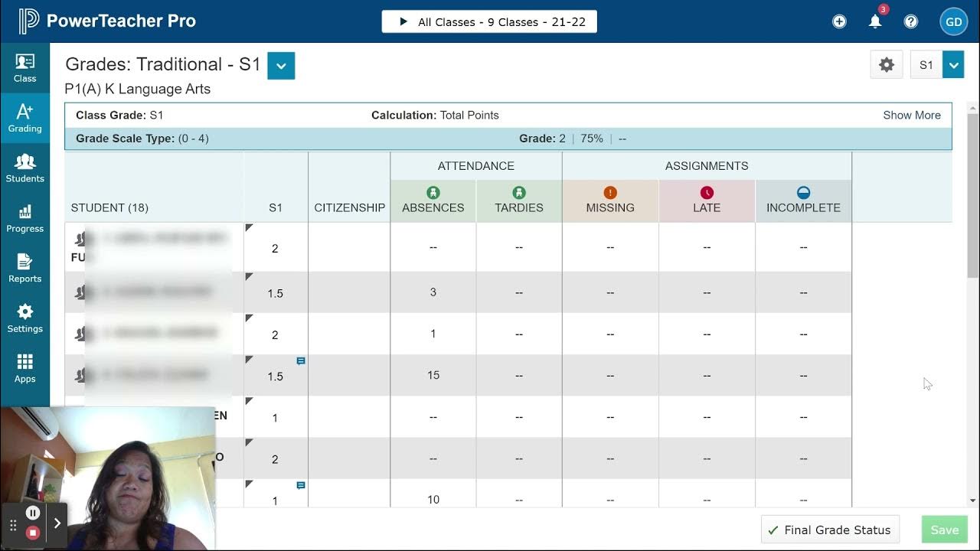Open the Grades: Traditional view dropdown
Viewport: 980px width, 551px height.
tap(281, 66)
